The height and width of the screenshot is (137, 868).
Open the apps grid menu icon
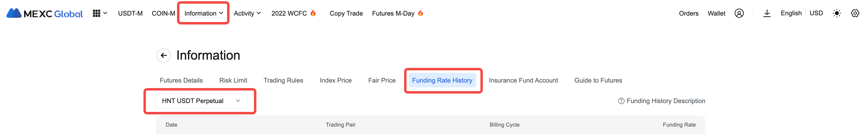point(96,13)
